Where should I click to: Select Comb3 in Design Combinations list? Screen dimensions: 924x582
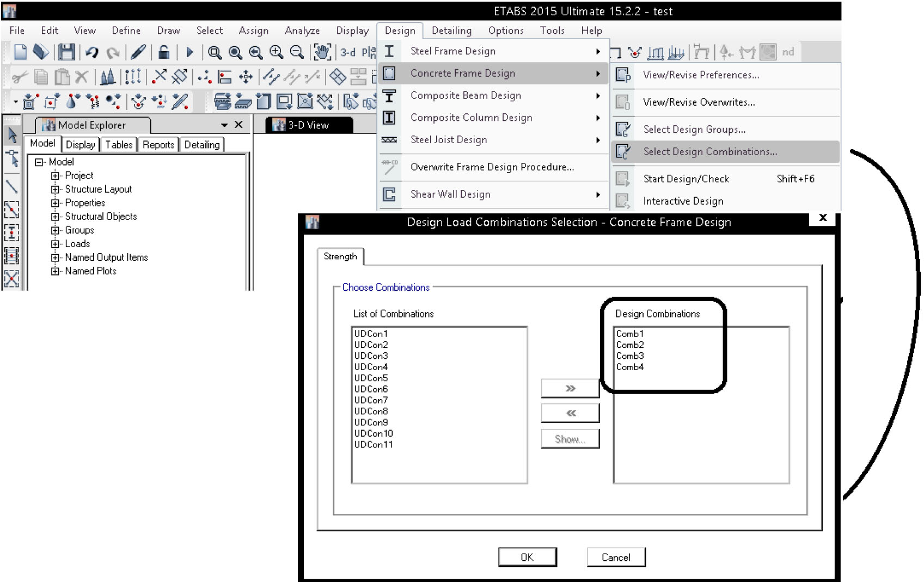[630, 356]
